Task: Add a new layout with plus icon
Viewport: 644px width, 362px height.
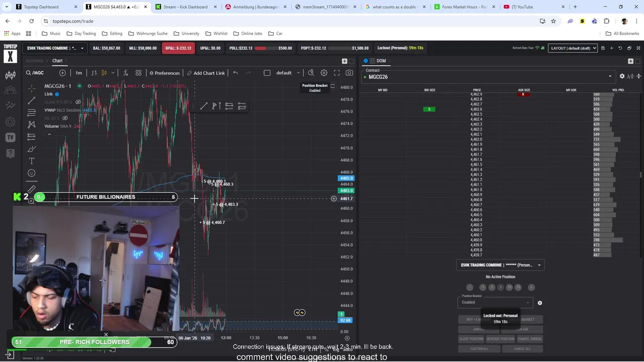Action: (x=611, y=48)
